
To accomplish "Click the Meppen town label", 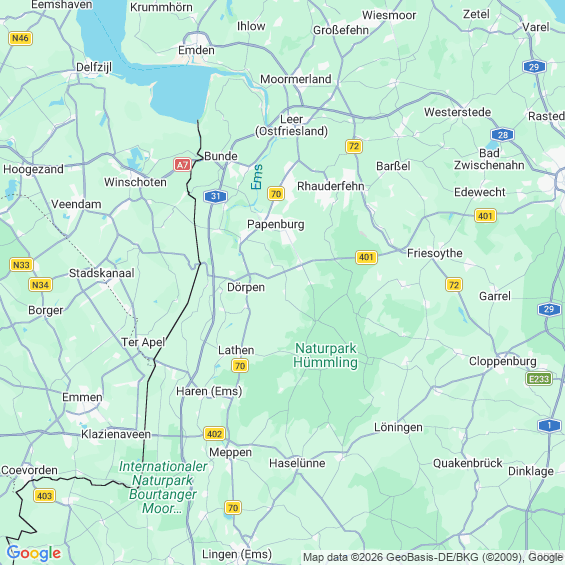I will pos(231,452).
